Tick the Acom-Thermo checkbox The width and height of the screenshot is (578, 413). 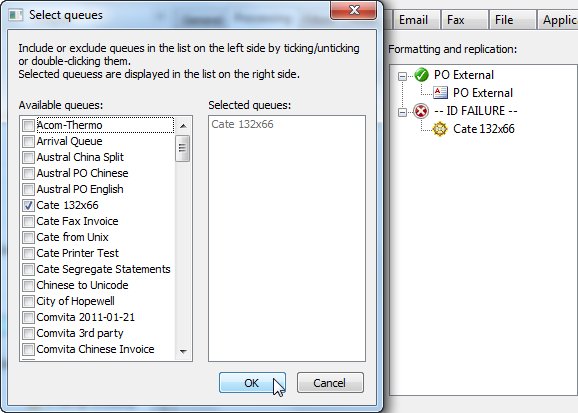[x=28, y=125]
